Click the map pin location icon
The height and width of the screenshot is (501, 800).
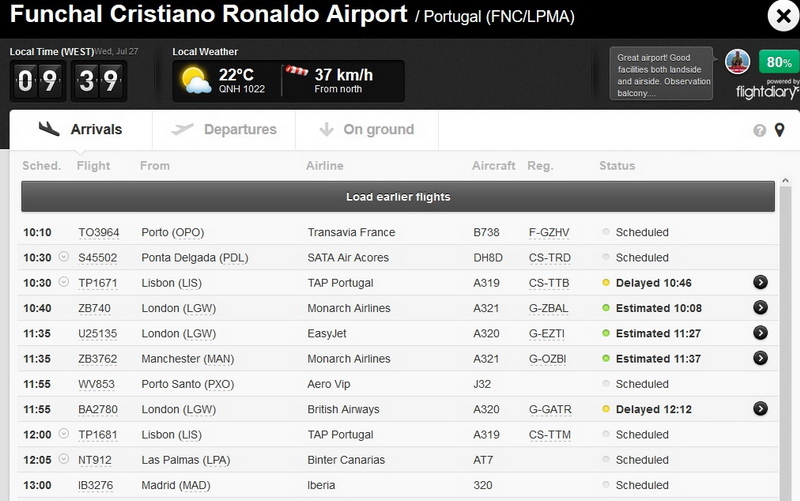pyautogui.click(x=780, y=130)
